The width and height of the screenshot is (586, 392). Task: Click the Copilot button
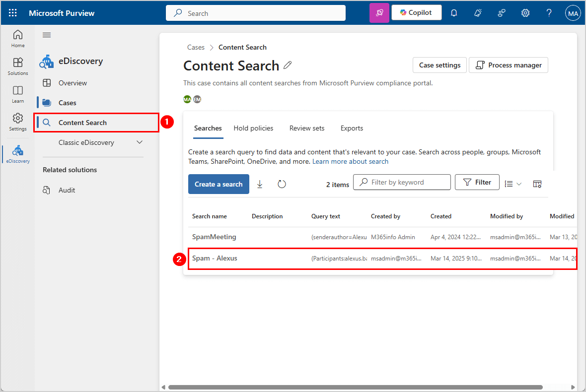pos(416,12)
